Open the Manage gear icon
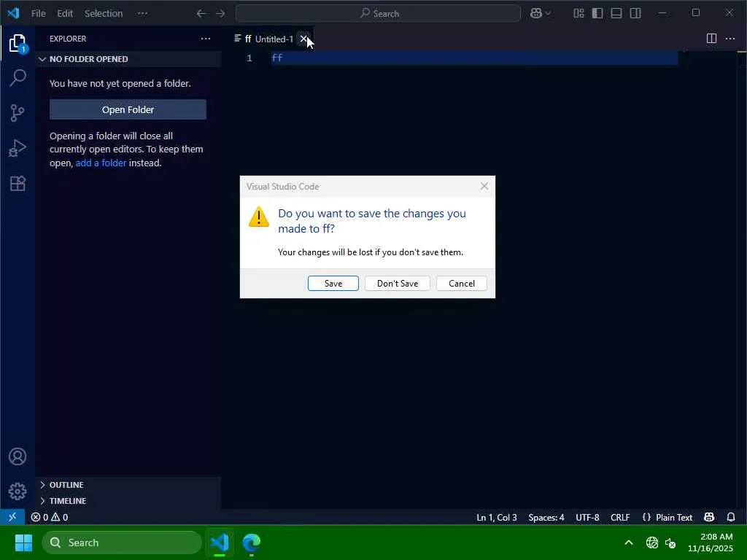The width and height of the screenshot is (747, 560). tap(18, 491)
